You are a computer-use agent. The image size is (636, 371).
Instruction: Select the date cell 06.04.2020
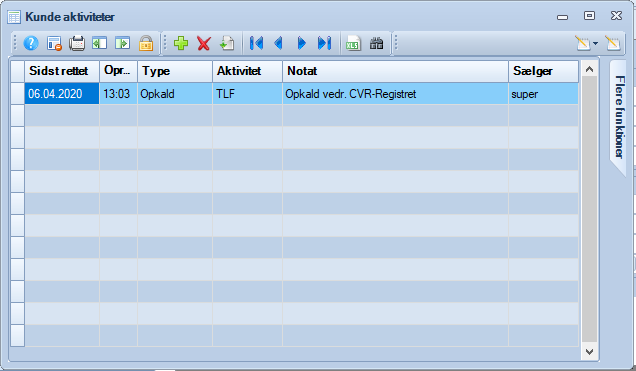(x=62, y=94)
